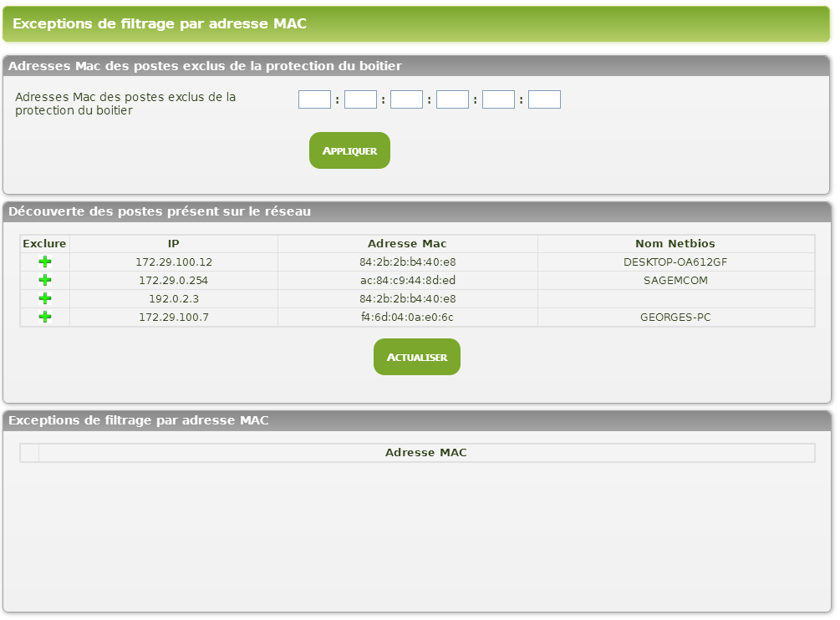Image resolution: width=840 pixels, height=620 pixels.
Task: Exclude the SAGEMCOM device using its plus icon
Action: (45, 281)
